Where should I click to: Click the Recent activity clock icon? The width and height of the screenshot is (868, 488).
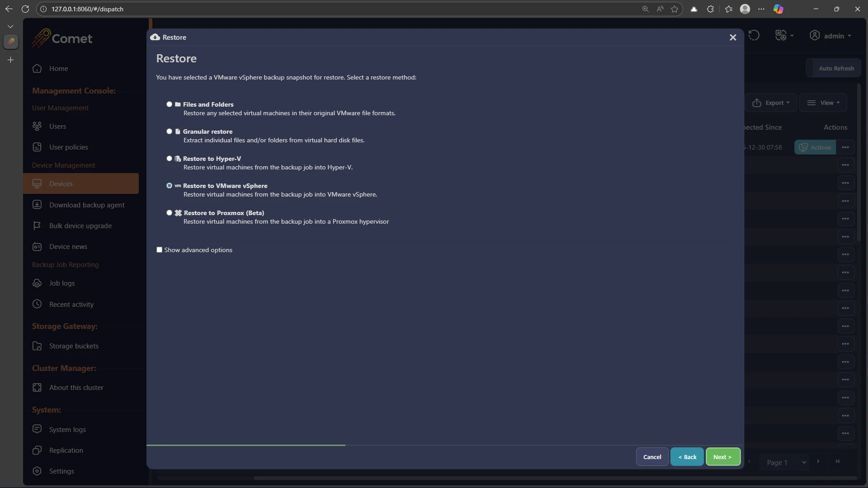37,304
